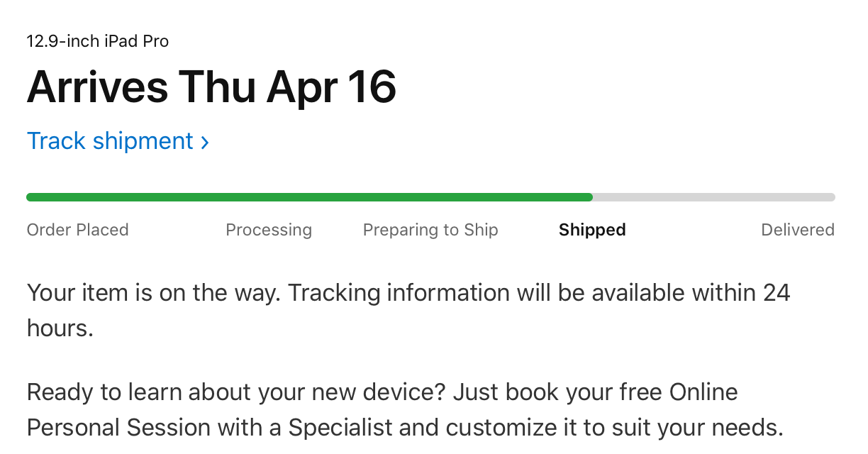Click the 12.9-inch iPad Pro product label
The height and width of the screenshot is (454, 868).
[98, 41]
